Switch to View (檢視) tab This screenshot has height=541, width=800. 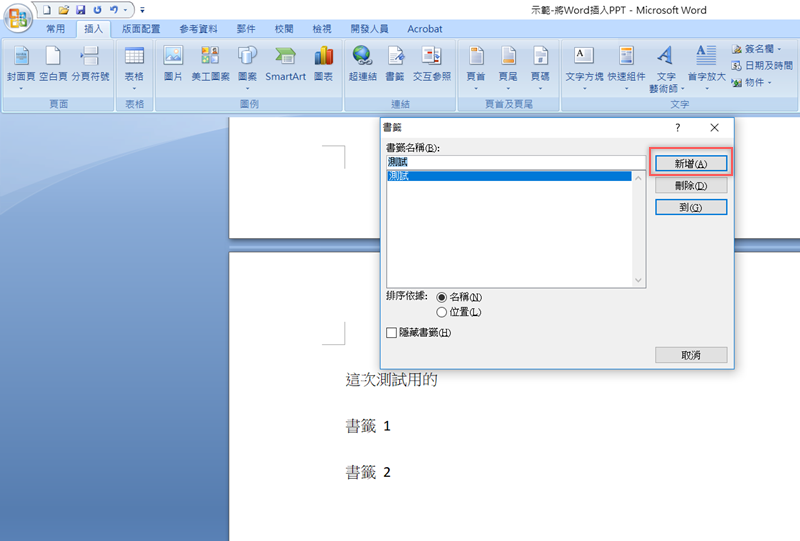[322, 29]
